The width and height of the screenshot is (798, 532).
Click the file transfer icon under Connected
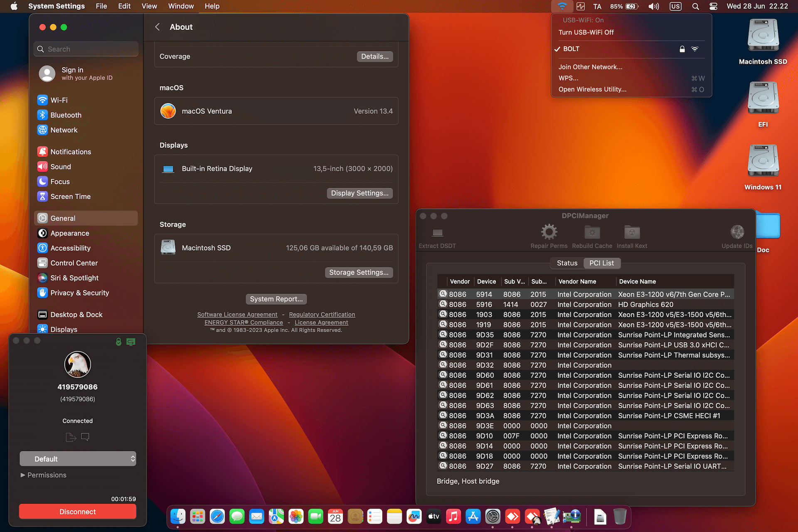(x=71, y=437)
